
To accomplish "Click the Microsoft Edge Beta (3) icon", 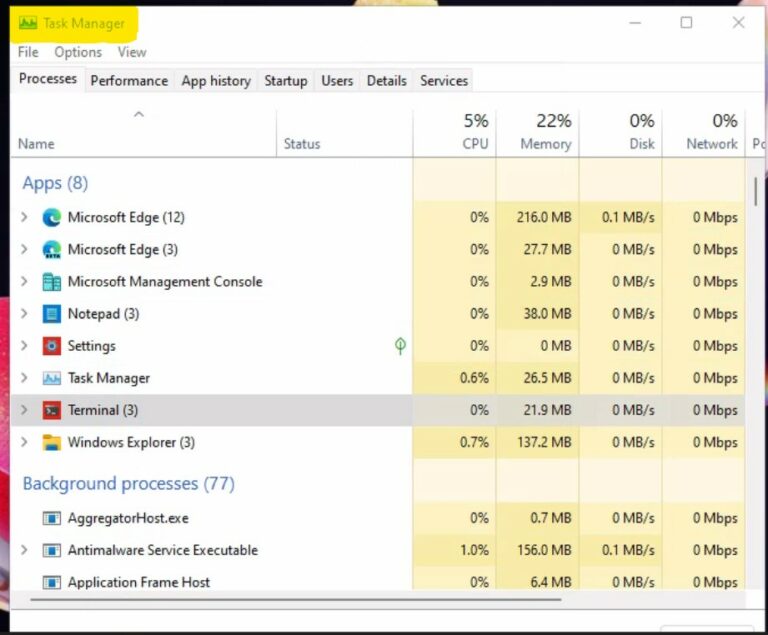I will coord(51,249).
